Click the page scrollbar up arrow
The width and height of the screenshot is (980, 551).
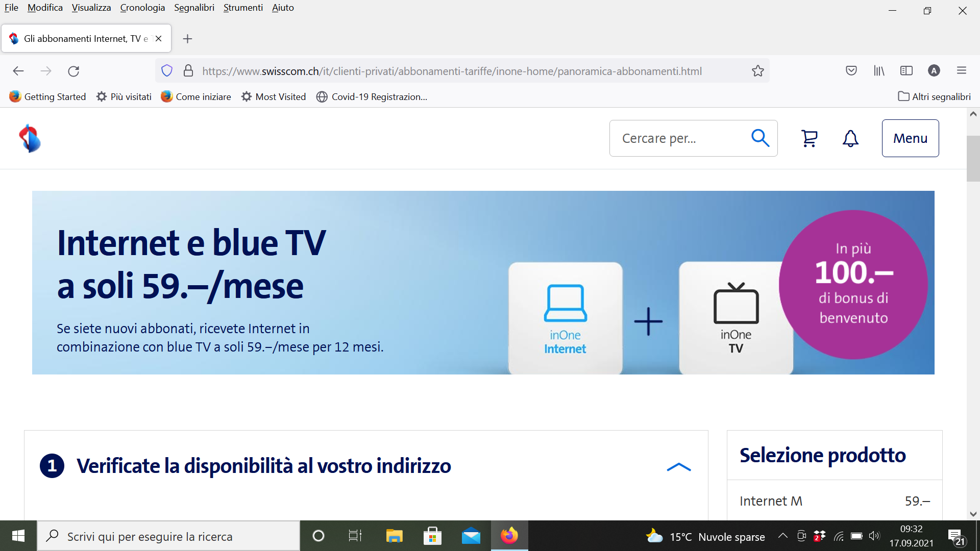tap(973, 114)
